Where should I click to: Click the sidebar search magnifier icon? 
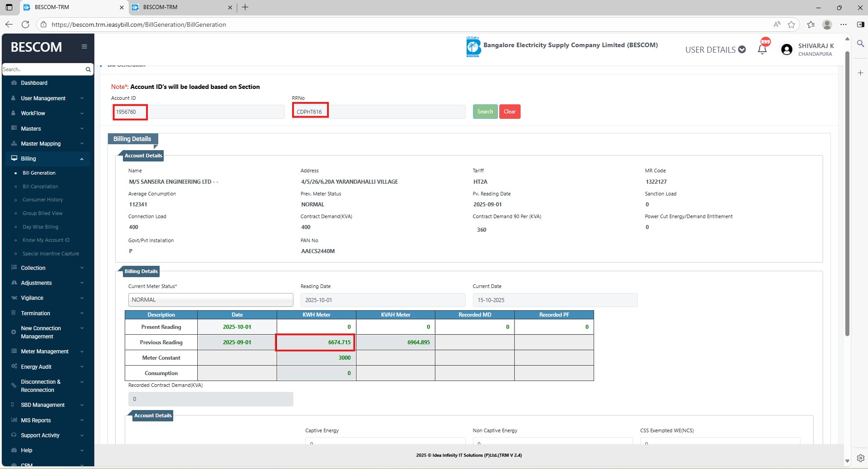pos(88,69)
